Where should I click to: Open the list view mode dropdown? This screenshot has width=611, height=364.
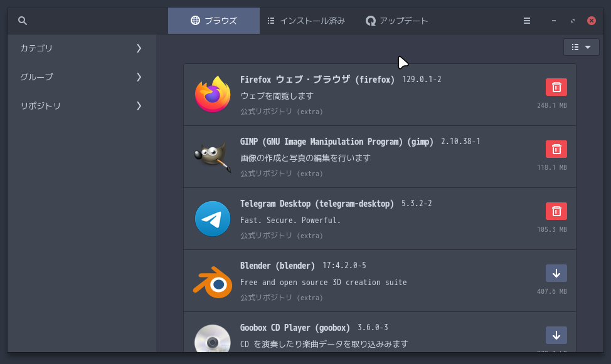pyautogui.click(x=581, y=47)
